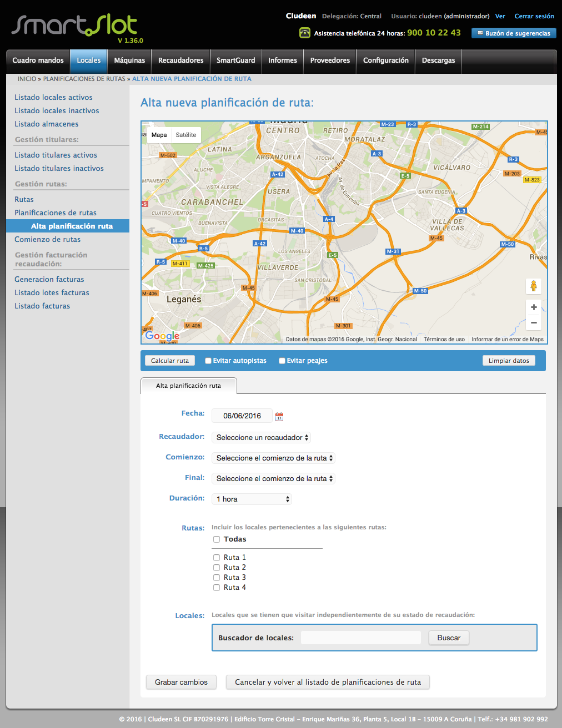This screenshot has width=562, height=728.
Task: Click the Buscar button
Action: pyautogui.click(x=449, y=638)
